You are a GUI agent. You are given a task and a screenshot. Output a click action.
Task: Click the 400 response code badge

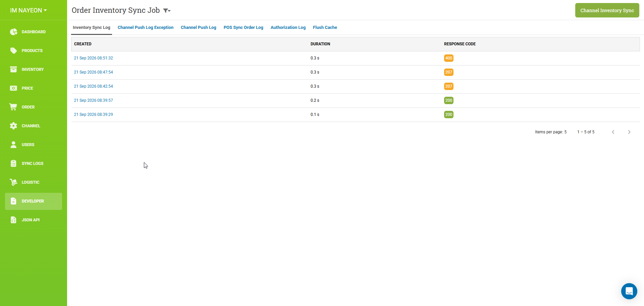449,58
